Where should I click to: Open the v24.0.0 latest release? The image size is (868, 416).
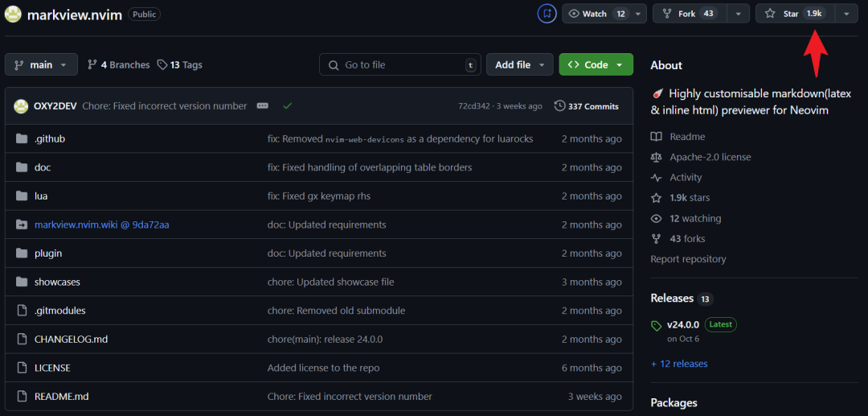point(683,324)
